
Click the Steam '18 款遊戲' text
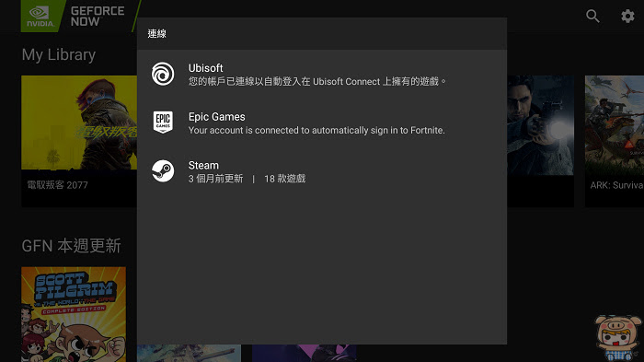pos(284,179)
